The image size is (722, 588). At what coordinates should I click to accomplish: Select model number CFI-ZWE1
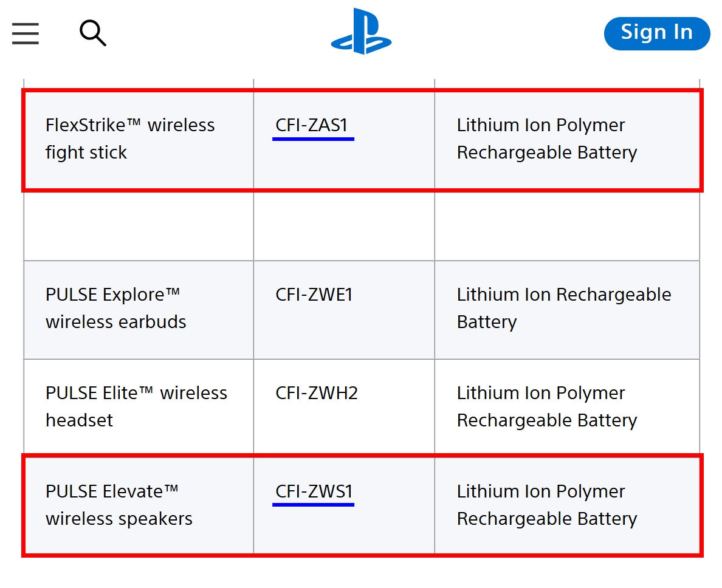coord(314,295)
